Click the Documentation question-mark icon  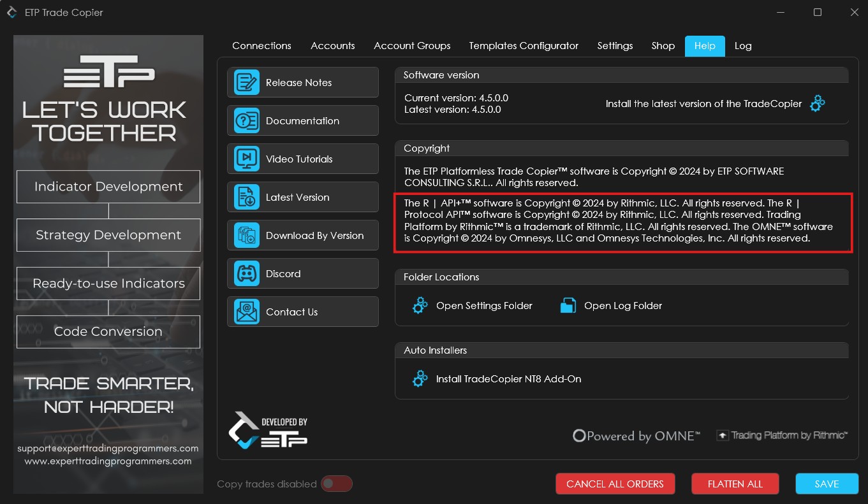(x=246, y=120)
